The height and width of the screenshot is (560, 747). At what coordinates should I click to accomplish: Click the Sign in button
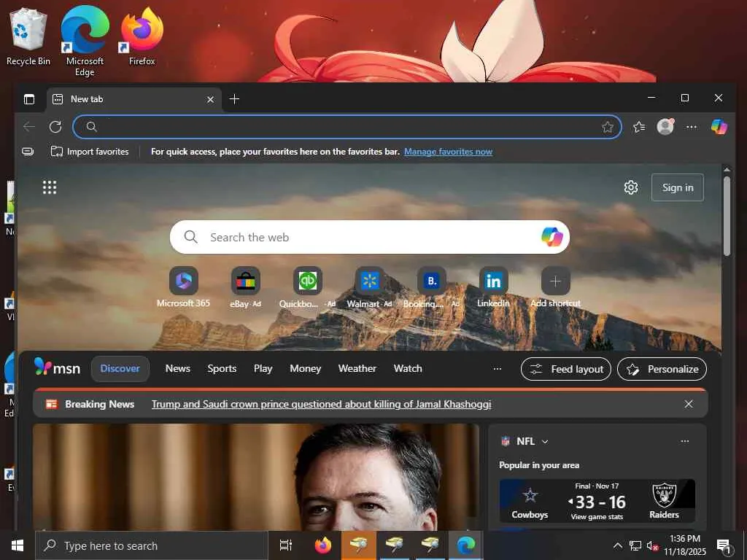677,187
